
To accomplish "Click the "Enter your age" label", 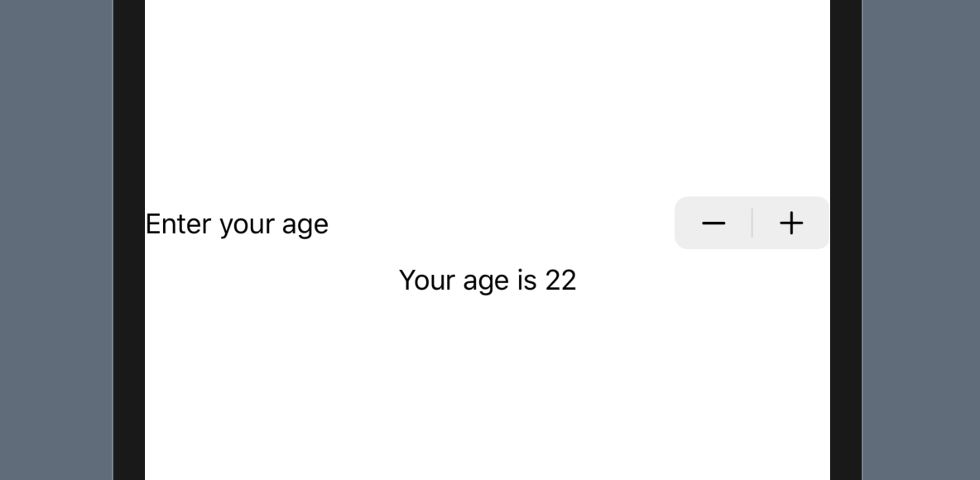I will pyautogui.click(x=237, y=223).
